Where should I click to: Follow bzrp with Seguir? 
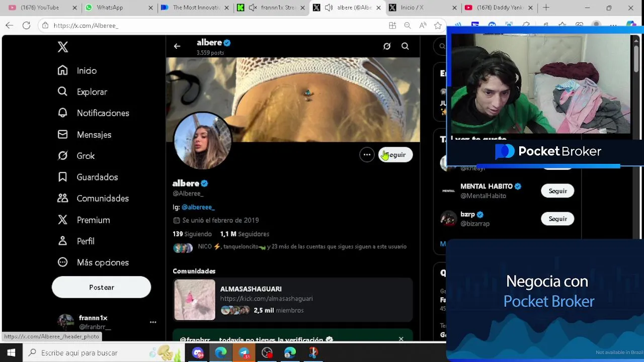pos(557,219)
